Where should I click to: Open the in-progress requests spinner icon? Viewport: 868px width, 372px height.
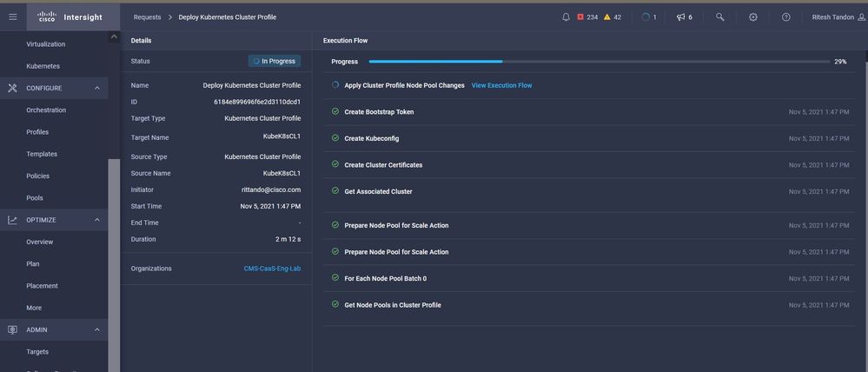click(646, 17)
